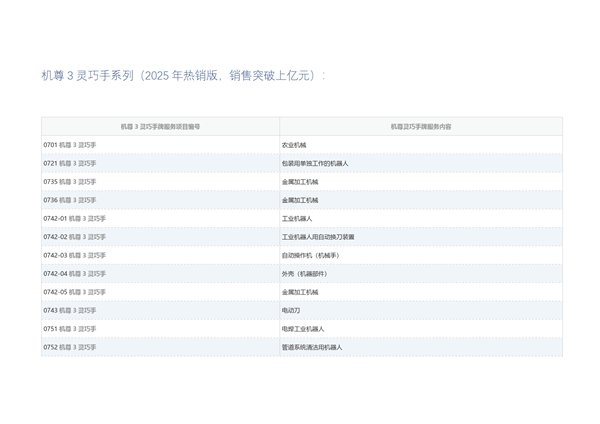Click the "电焊工业机器人" cell
Viewport: 600px width, 424px height.
coord(304,328)
